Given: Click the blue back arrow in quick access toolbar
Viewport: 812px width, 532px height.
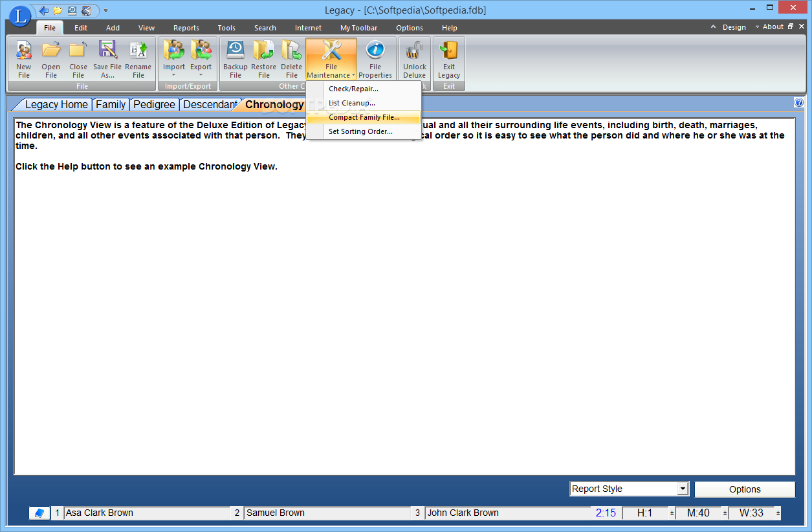Looking at the screenshot, I should tap(43, 10).
